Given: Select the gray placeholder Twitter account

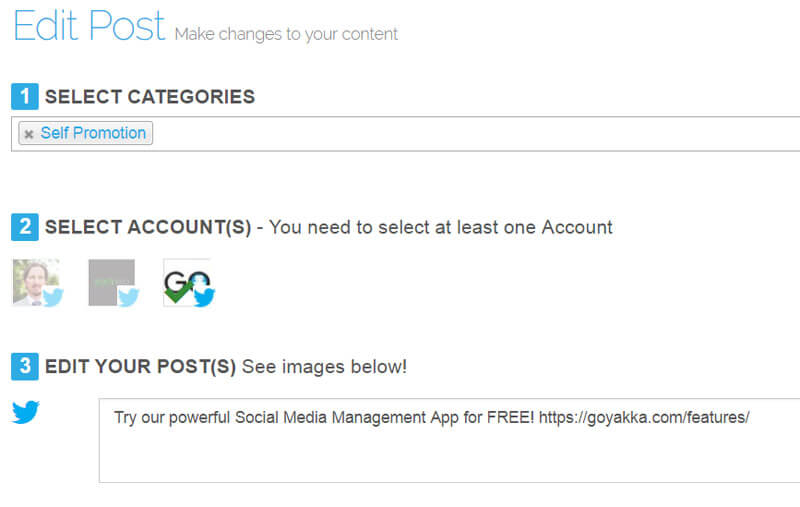Looking at the screenshot, I should [113, 283].
